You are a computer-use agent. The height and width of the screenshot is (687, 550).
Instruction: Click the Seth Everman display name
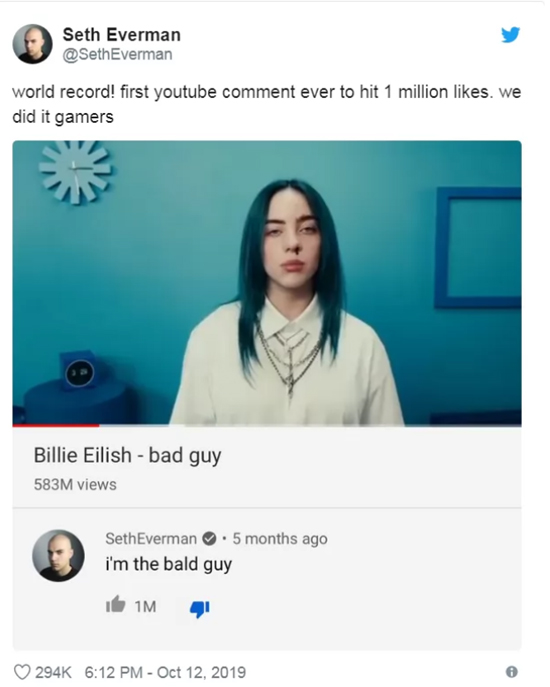click(122, 35)
